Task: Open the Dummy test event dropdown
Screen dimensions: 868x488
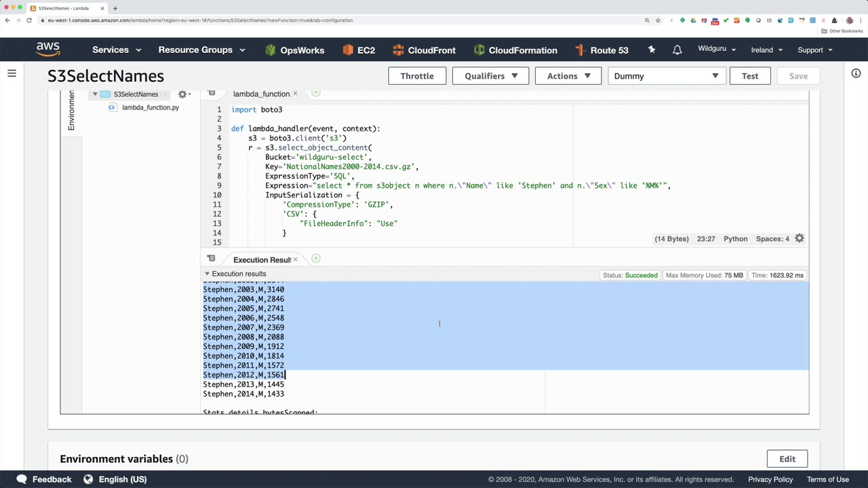Action: tap(667, 76)
